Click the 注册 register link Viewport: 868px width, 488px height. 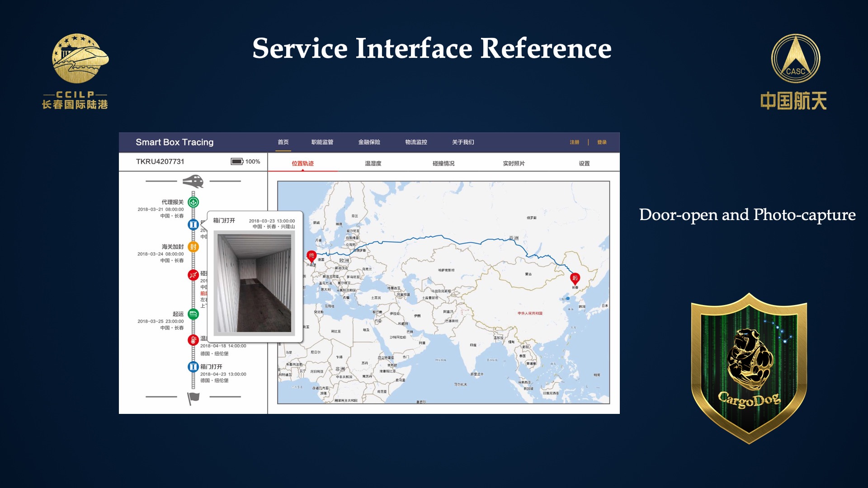coord(574,142)
